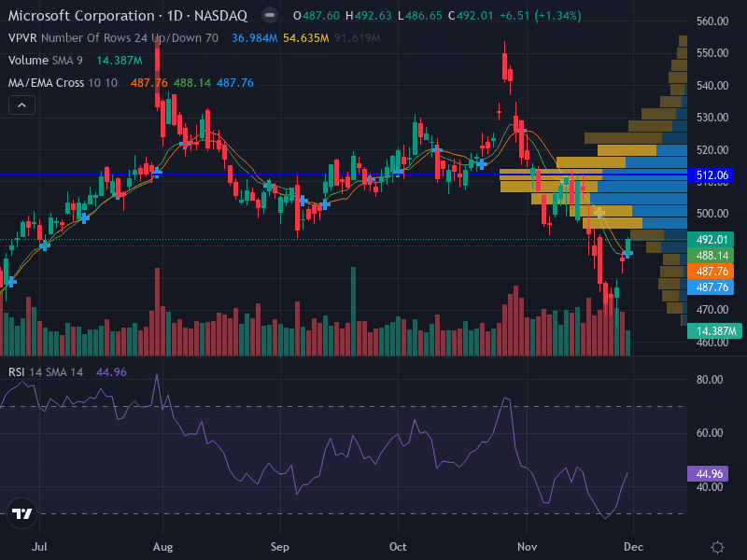Click the 60.00 RSI scale label

[710, 433]
